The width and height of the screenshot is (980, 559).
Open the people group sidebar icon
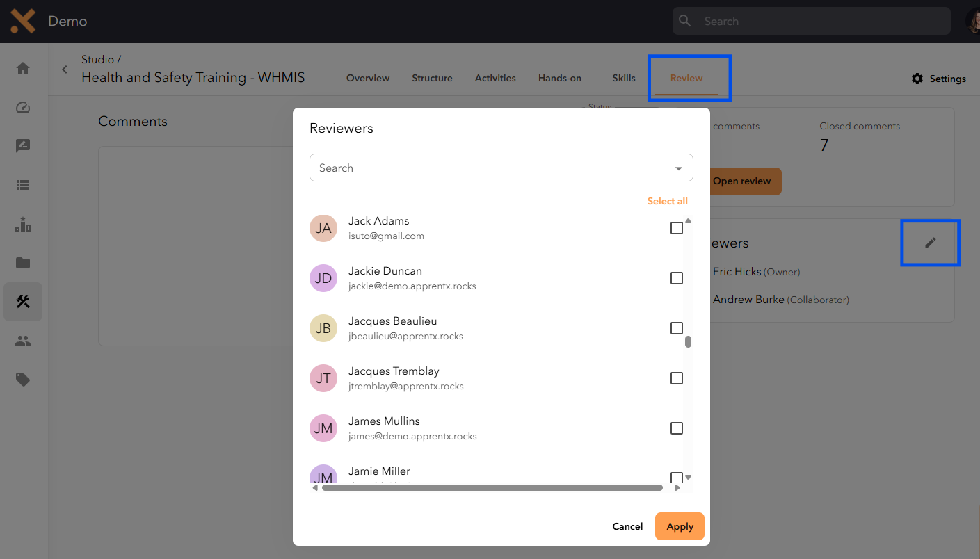23,341
